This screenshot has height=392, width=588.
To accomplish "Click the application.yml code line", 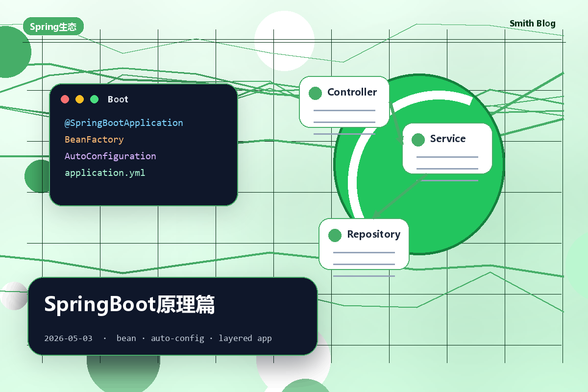I will click(105, 173).
